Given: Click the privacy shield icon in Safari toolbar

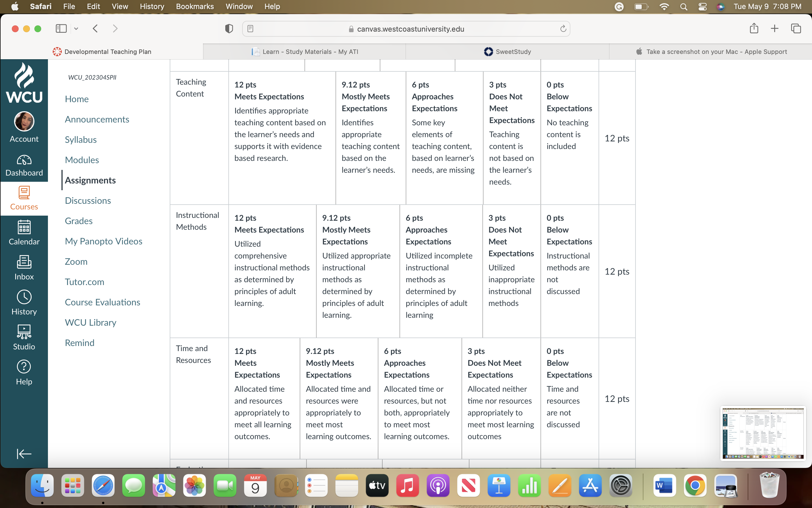Looking at the screenshot, I should pyautogui.click(x=229, y=29).
